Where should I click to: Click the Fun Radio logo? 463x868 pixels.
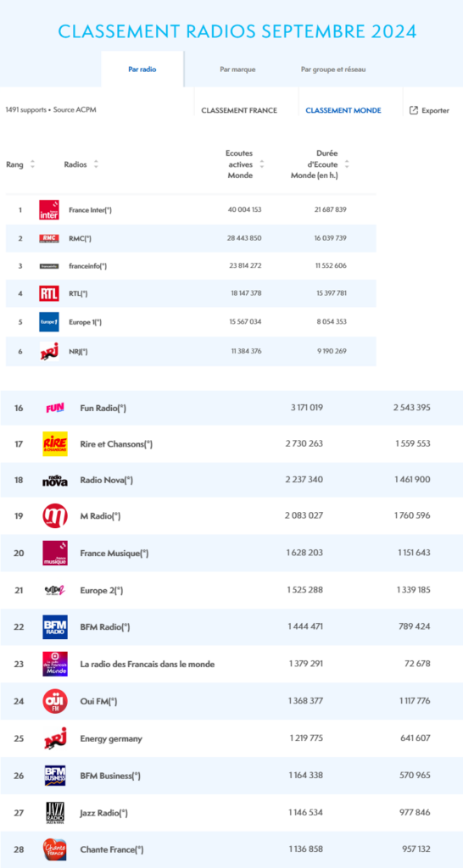coord(55,408)
